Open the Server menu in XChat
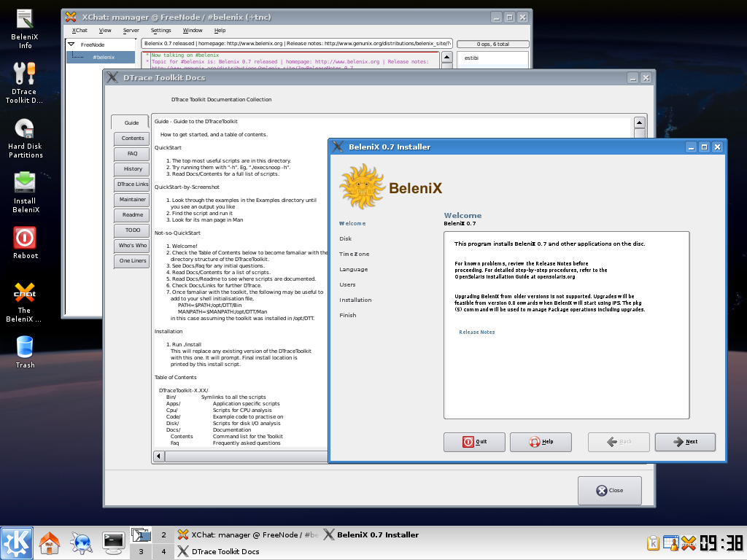Viewport: 747px width, 560px height. [131, 30]
